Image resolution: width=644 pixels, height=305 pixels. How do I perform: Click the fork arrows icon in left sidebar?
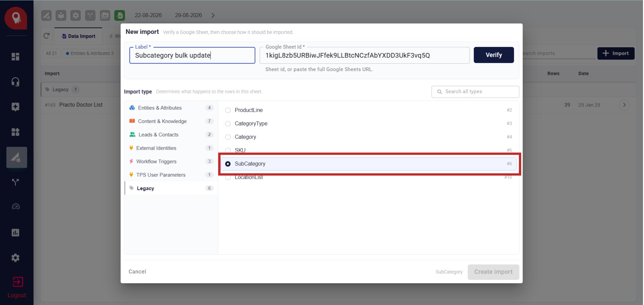(x=15, y=182)
